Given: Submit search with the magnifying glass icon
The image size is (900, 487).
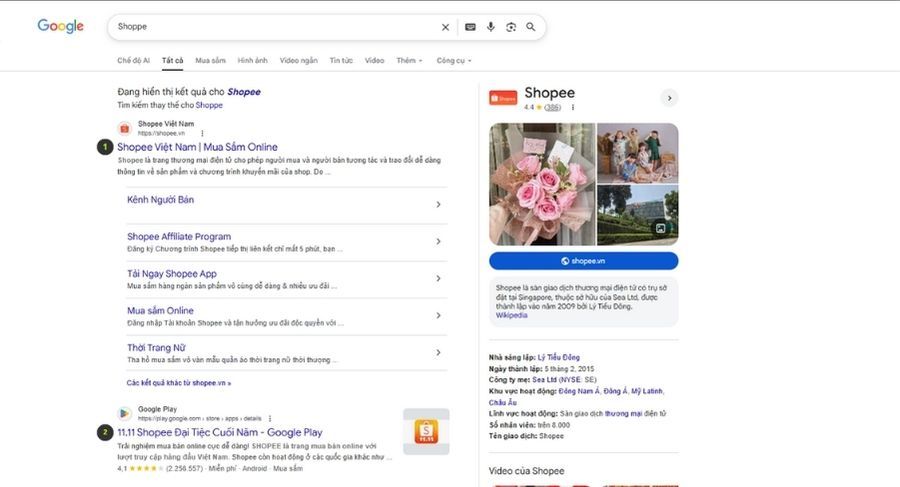Looking at the screenshot, I should point(531,27).
